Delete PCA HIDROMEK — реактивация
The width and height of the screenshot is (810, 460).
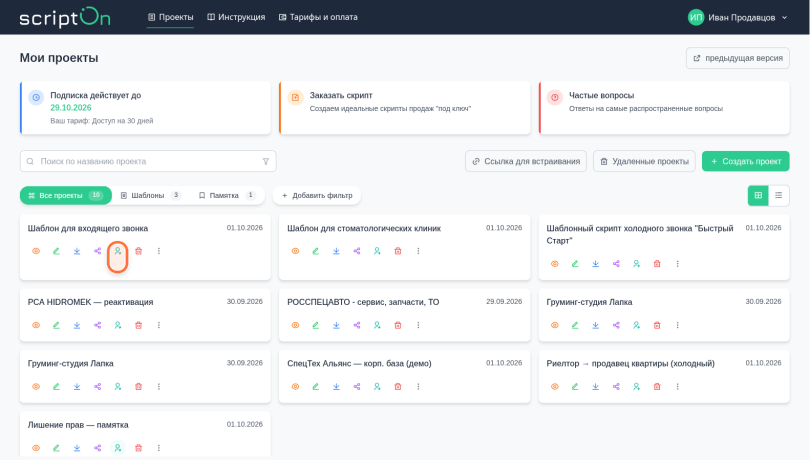[x=138, y=325]
